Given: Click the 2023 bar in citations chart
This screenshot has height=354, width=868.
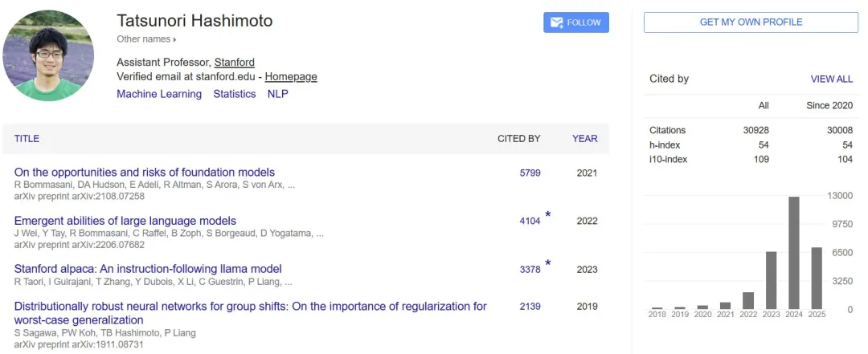Looking at the screenshot, I should pyautogui.click(x=771, y=280).
